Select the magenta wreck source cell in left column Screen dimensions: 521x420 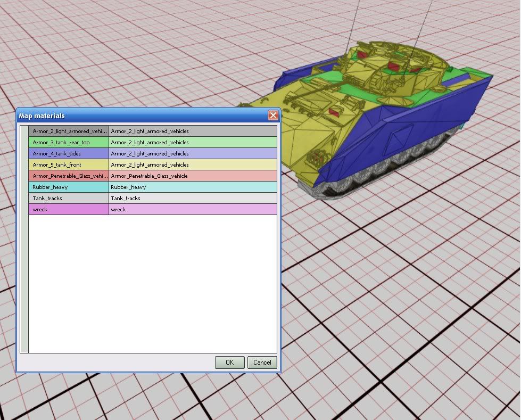click(x=69, y=210)
